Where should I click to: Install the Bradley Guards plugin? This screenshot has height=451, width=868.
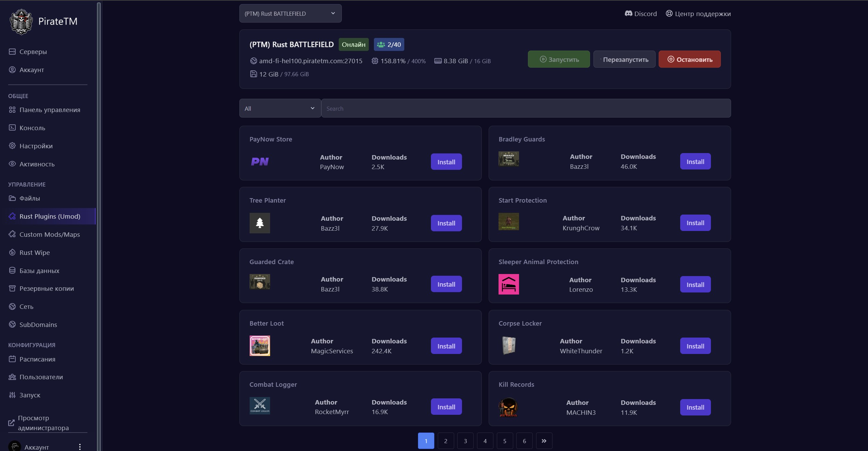pyautogui.click(x=695, y=162)
